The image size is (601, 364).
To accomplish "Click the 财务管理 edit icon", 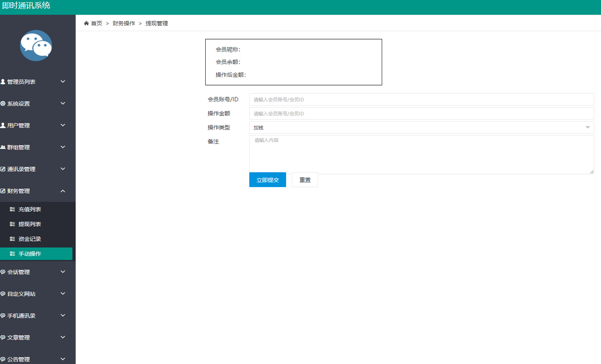I will (3, 191).
